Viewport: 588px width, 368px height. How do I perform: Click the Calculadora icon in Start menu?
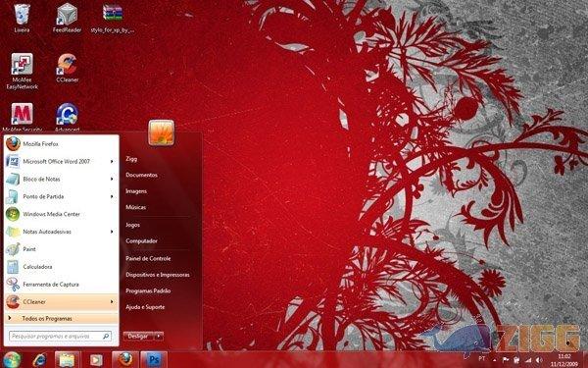pos(13,267)
